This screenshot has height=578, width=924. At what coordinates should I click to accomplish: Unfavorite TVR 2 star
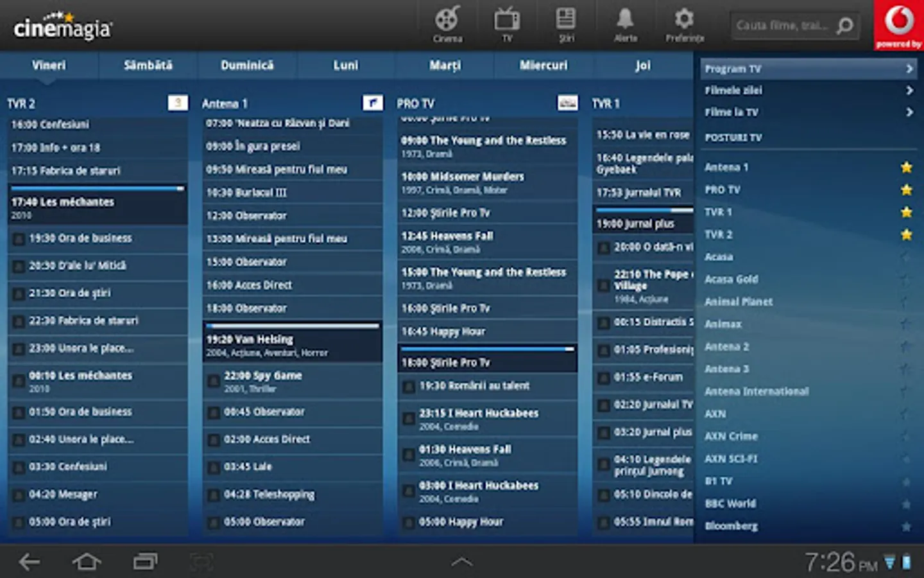tap(906, 234)
